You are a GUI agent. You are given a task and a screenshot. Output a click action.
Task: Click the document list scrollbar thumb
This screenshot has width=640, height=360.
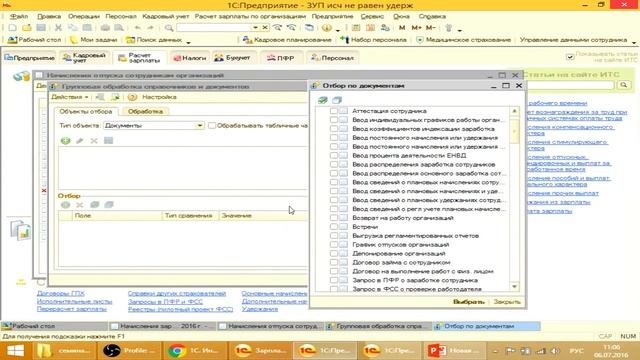[x=514, y=131]
